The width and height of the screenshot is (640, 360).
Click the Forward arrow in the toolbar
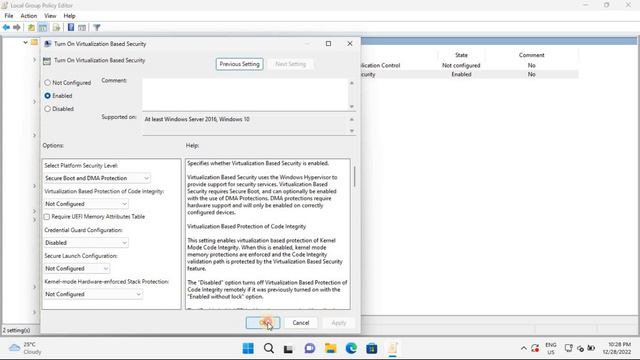pos(17,27)
